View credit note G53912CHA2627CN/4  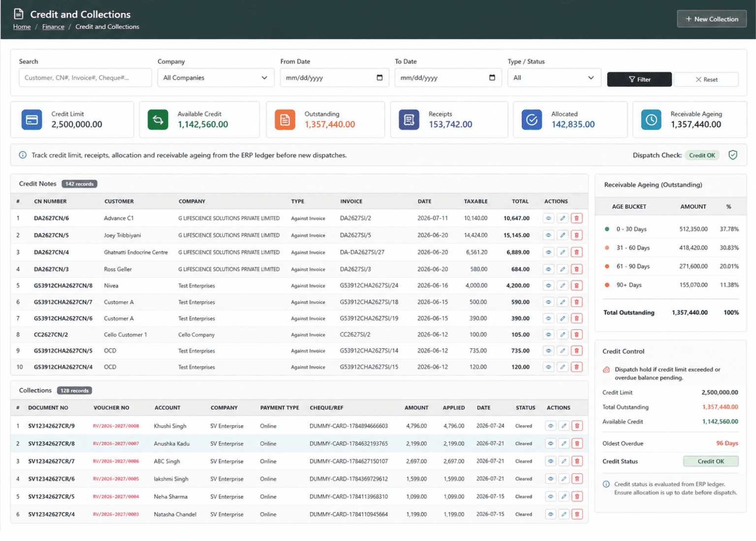(x=548, y=367)
